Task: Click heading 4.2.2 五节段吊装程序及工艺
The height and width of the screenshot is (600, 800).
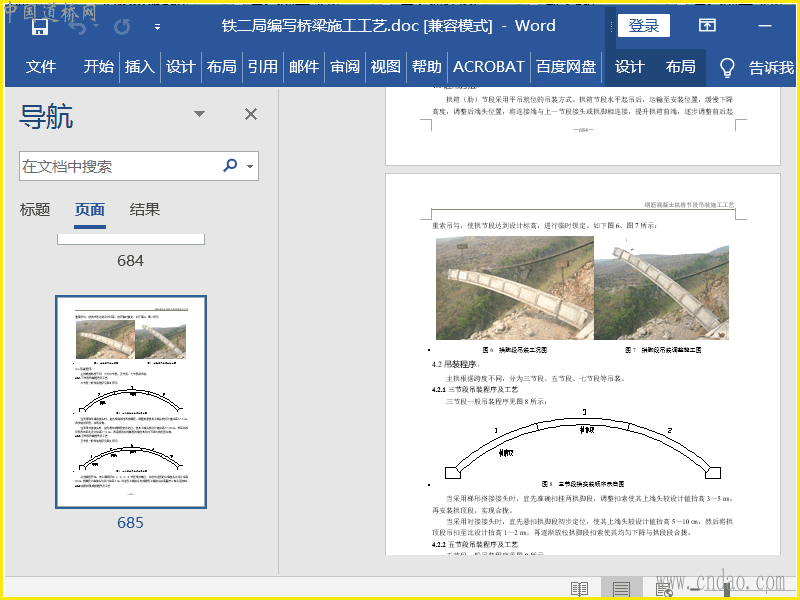Action: pyautogui.click(x=474, y=544)
